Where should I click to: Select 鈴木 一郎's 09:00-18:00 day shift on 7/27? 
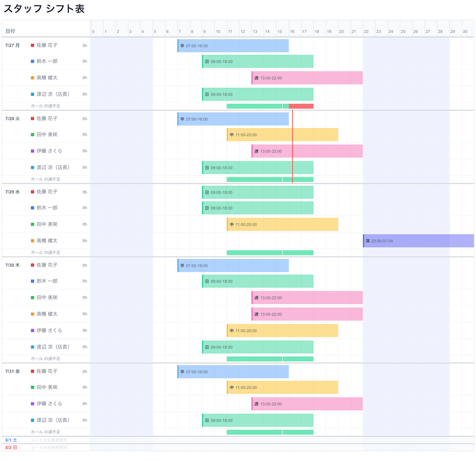coord(258,61)
